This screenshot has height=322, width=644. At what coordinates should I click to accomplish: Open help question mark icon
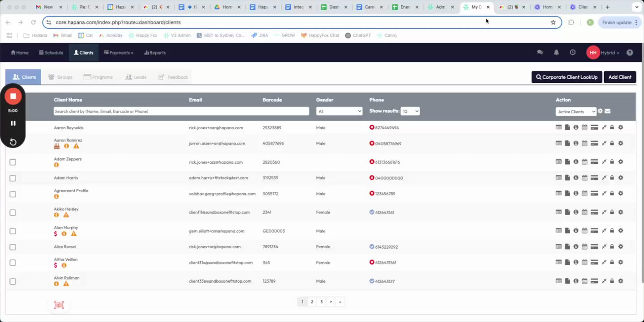pyautogui.click(x=630, y=52)
